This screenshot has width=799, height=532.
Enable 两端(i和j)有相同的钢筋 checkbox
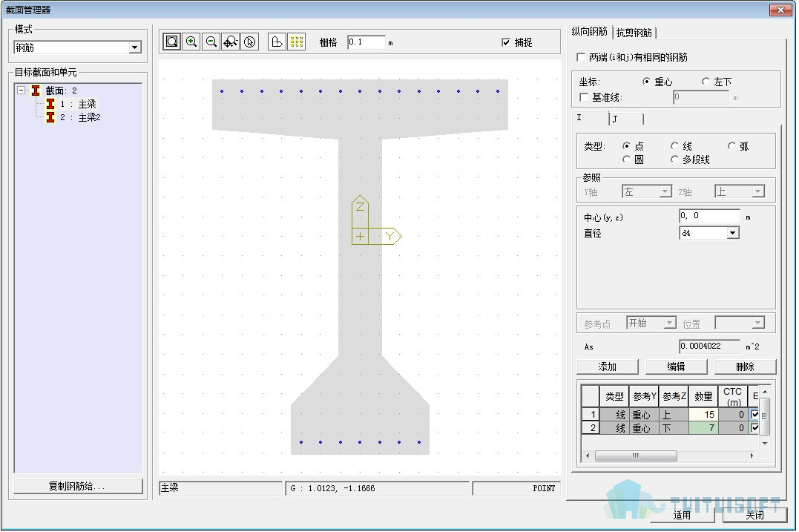[581, 57]
